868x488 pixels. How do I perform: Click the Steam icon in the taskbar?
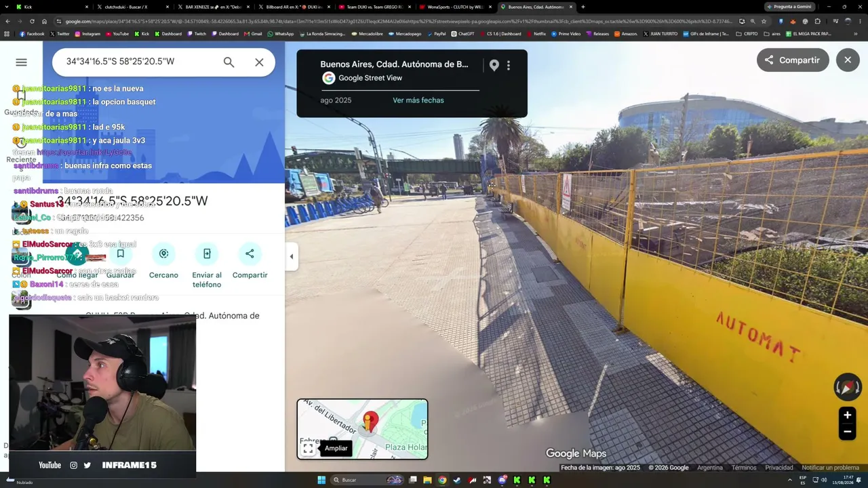457,480
